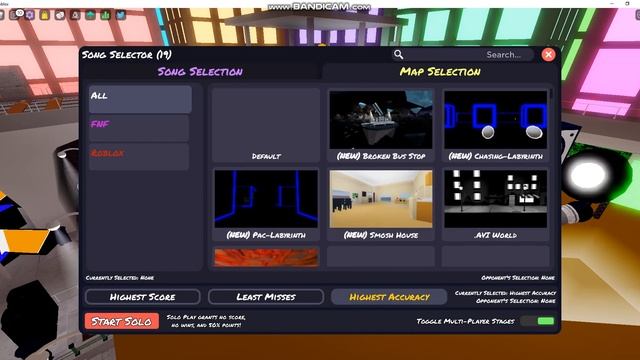The height and width of the screenshot is (360, 640).
Task: Open the green bar chart leaderboard icon
Action: pyautogui.click(x=105, y=15)
